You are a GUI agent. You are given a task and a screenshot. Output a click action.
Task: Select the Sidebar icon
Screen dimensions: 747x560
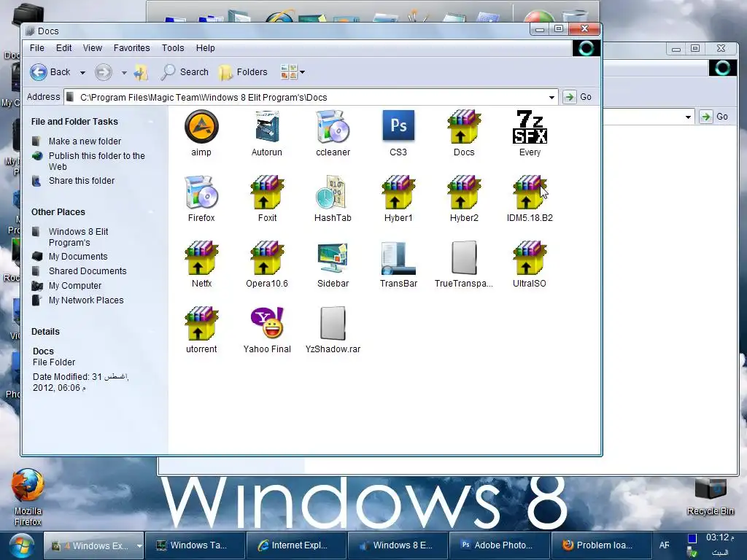(333, 258)
